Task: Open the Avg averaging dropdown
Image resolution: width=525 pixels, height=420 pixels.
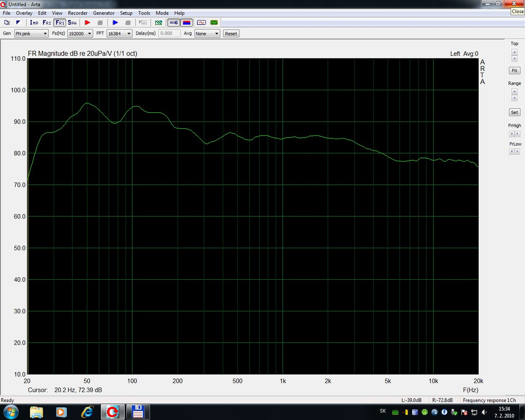Action: [207, 34]
